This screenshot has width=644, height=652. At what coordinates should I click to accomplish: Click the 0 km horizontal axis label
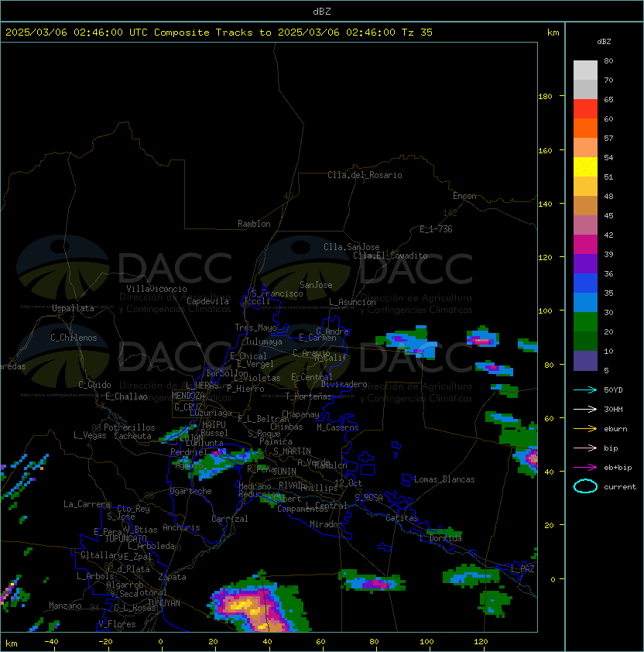coord(160,642)
